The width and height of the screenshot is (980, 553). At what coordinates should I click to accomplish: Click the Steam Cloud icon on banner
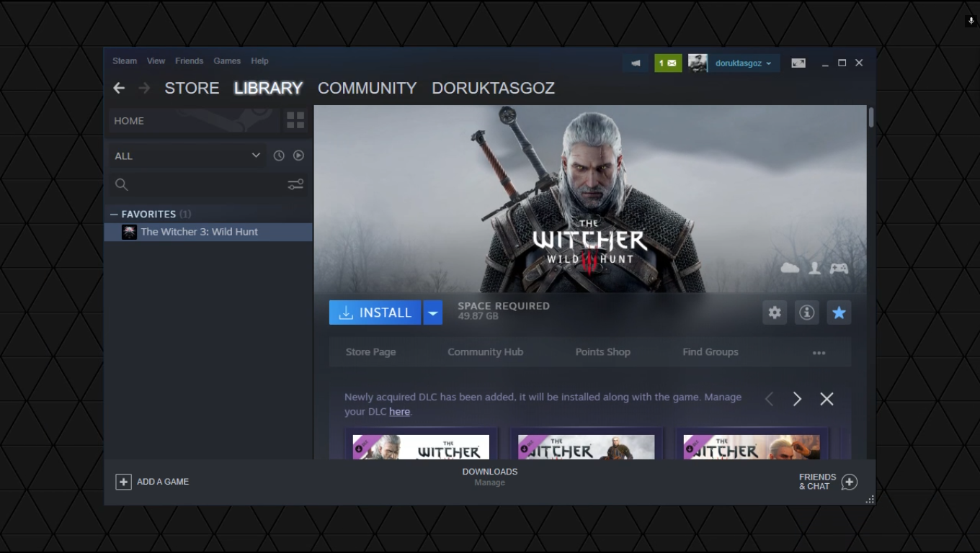(790, 268)
